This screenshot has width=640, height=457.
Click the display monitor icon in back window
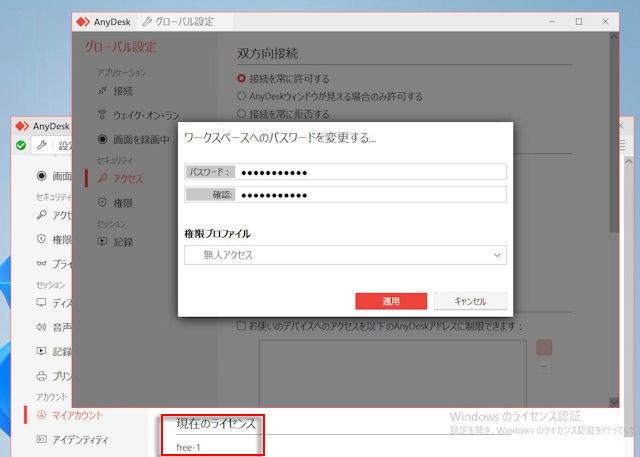coord(42,302)
